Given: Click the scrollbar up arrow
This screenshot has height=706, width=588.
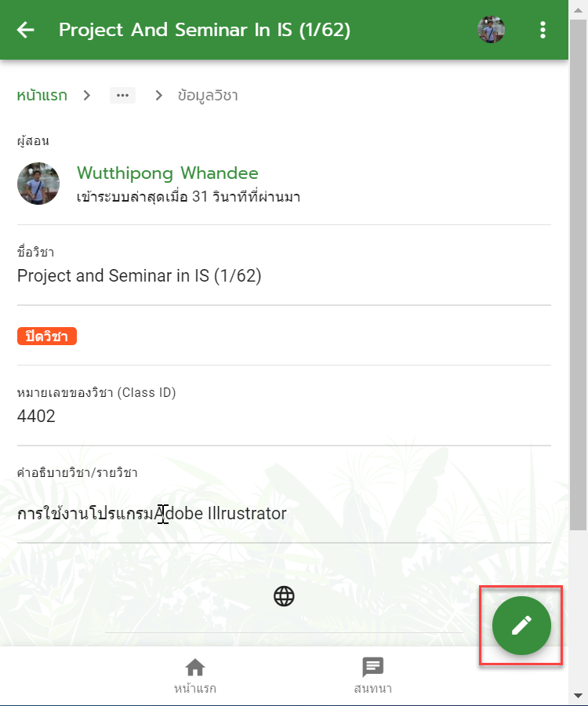Looking at the screenshot, I should [578, 9].
